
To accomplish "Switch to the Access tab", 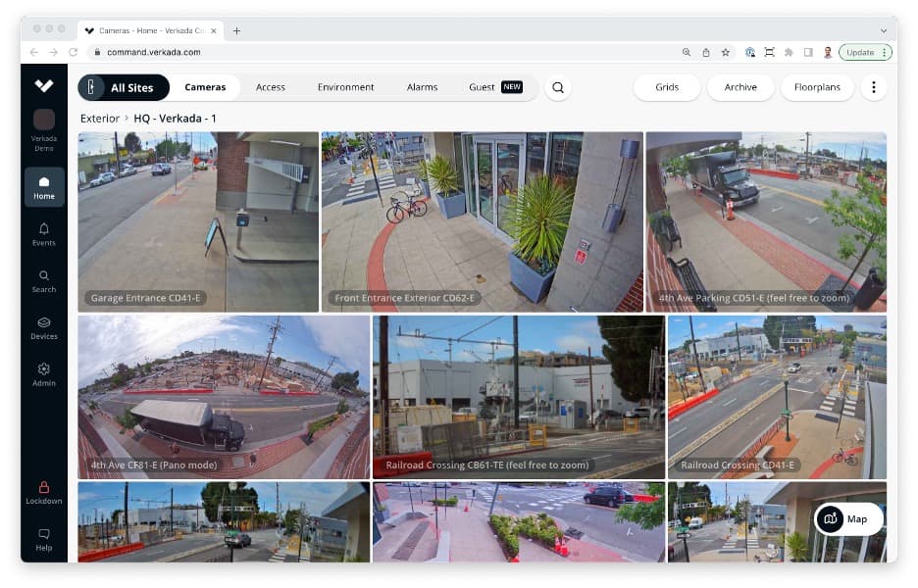I will (271, 87).
